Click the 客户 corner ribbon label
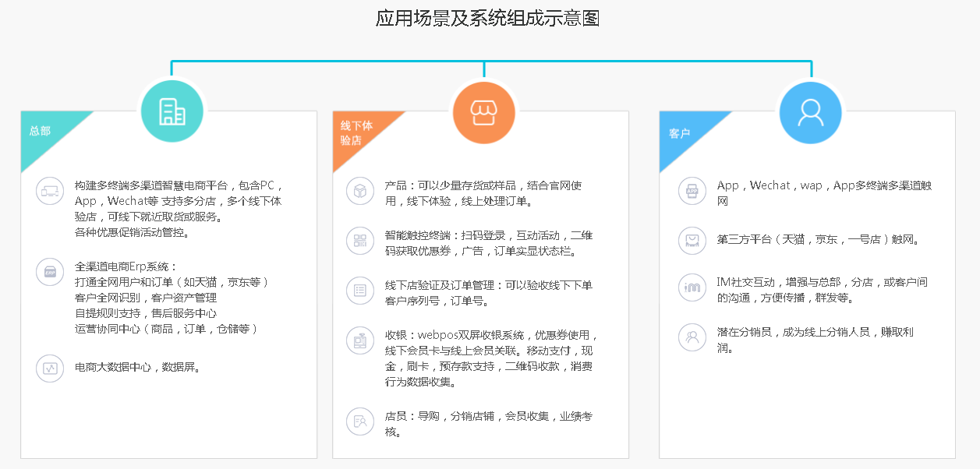This screenshot has width=980, height=469. coord(679,133)
